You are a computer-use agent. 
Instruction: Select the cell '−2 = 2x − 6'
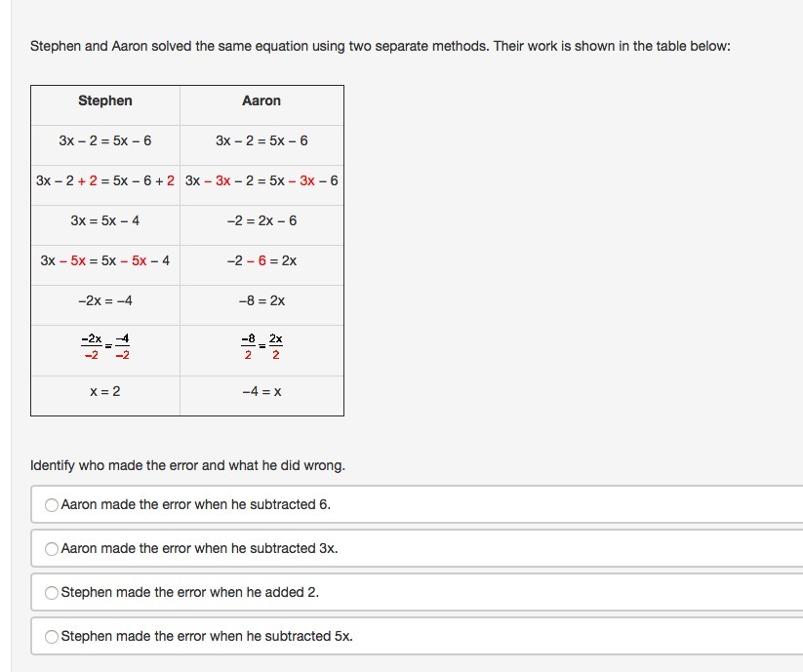tap(261, 220)
